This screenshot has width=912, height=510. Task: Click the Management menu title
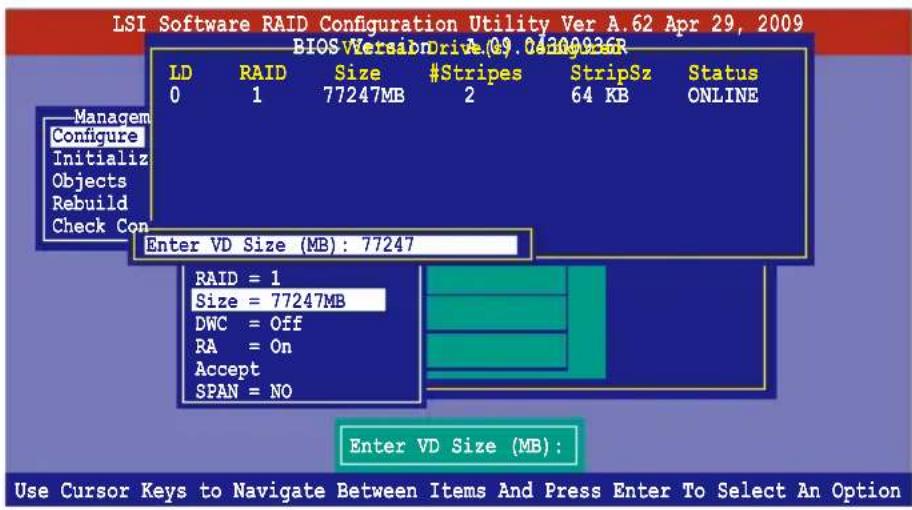[x=112, y=117]
